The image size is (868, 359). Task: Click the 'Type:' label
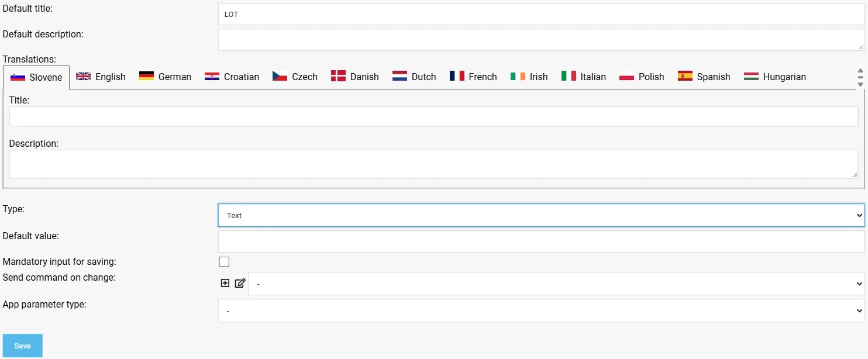[x=14, y=209]
